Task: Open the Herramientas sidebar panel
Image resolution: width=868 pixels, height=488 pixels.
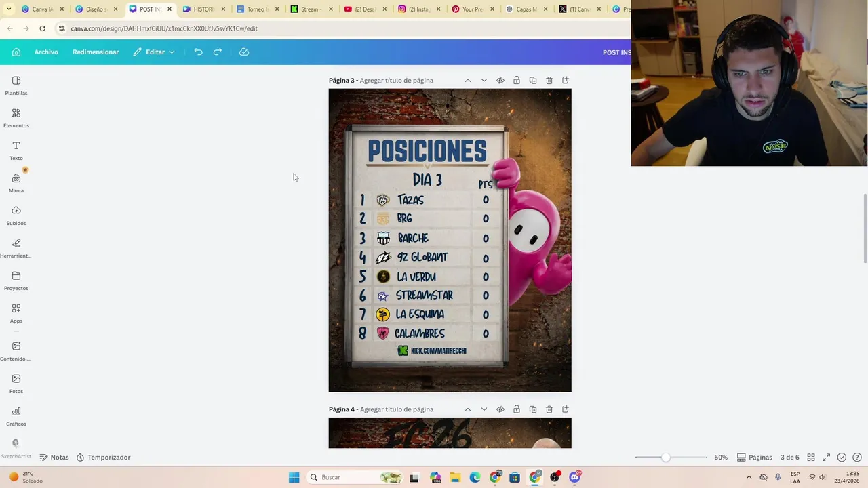Action: click(16, 248)
